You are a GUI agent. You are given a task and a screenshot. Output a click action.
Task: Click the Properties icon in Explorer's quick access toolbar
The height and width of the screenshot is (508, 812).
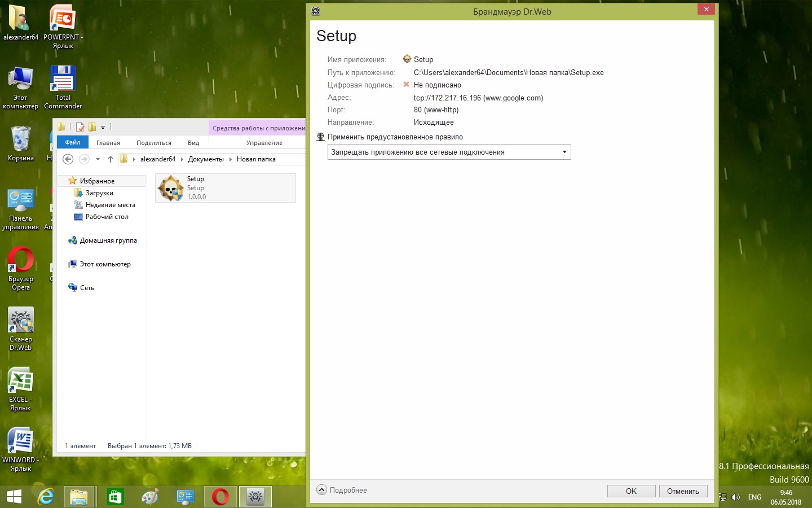(80, 127)
